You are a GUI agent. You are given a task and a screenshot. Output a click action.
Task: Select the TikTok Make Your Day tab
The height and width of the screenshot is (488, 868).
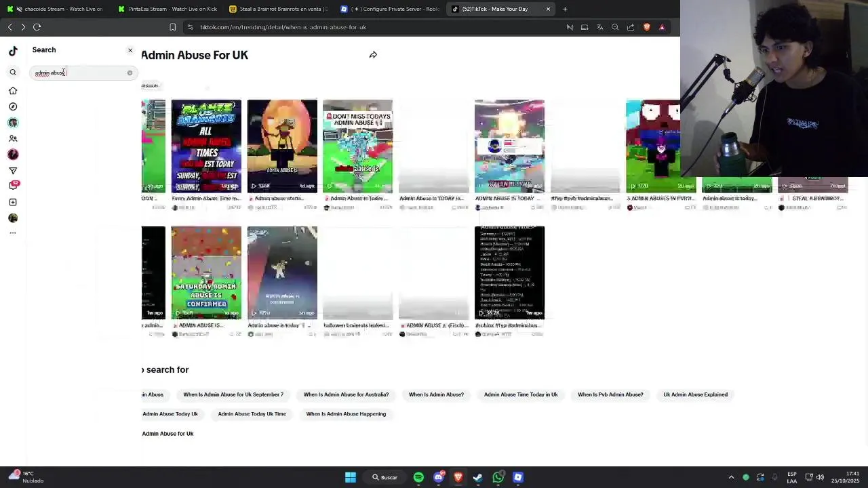pyautogui.click(x=501, y=9)
